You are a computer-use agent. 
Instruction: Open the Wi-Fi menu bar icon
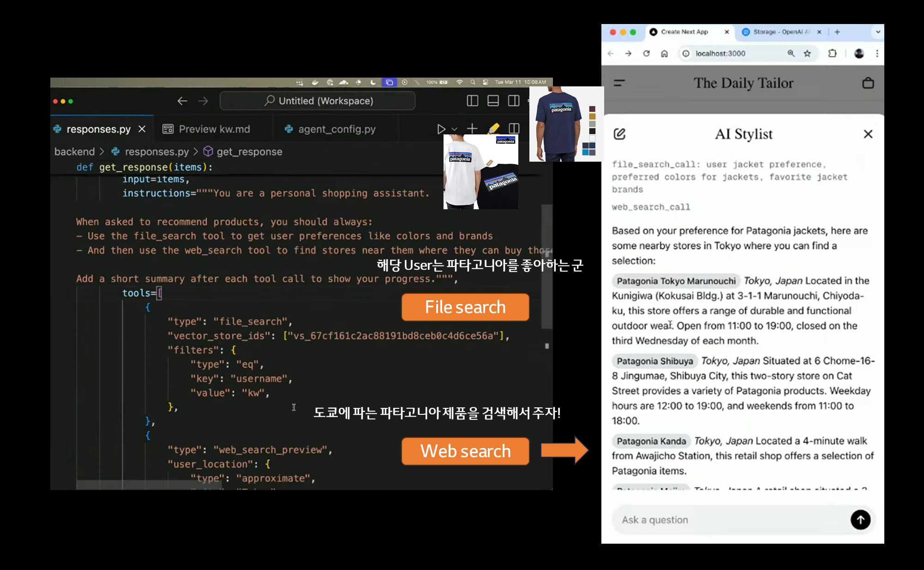[x=459, y=82]
